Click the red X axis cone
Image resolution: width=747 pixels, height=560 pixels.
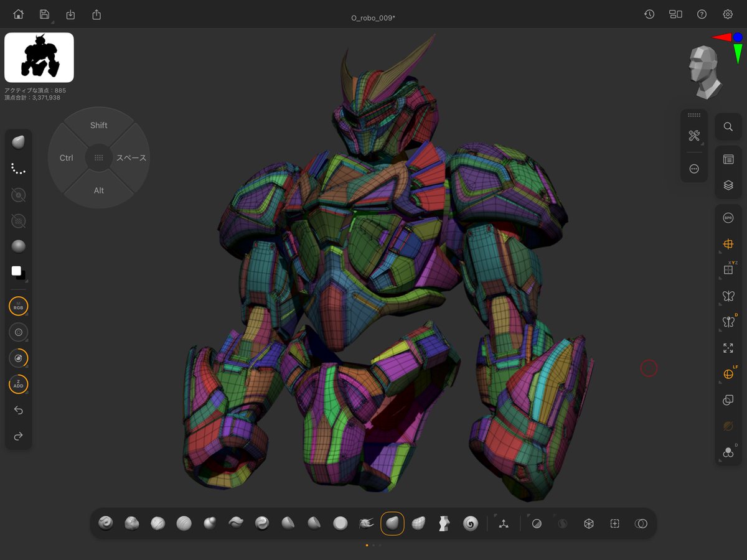point(721,37)
